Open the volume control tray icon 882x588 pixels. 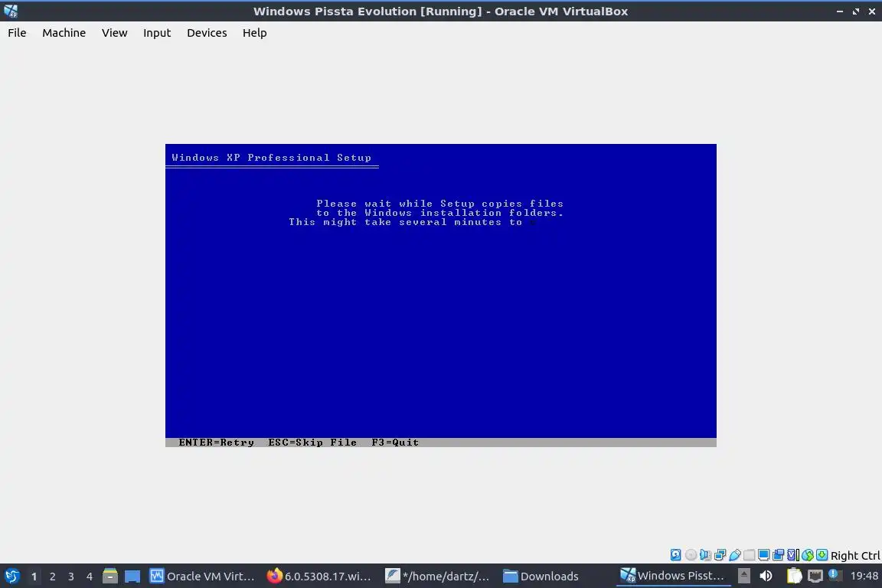click(766, 576)
